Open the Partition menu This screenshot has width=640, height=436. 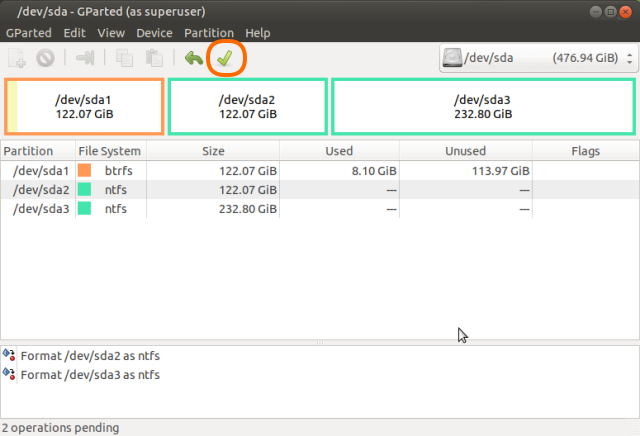point(209,33)
